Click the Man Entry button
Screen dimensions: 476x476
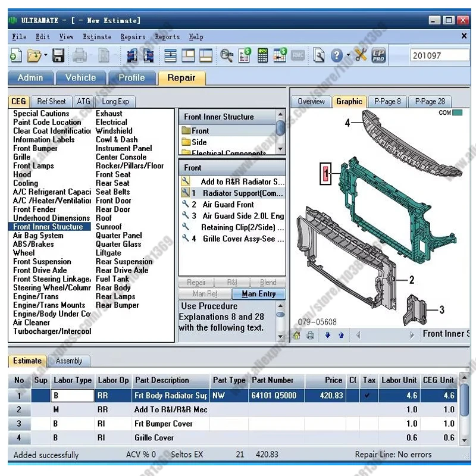pos(259,293)
